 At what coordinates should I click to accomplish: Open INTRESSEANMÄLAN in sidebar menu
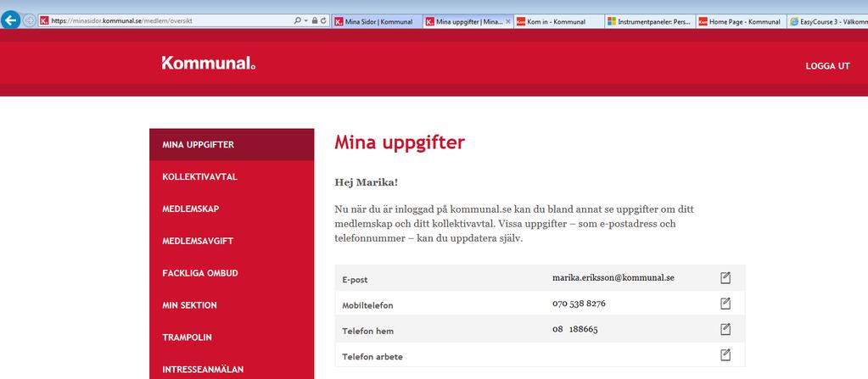(232, 369)
